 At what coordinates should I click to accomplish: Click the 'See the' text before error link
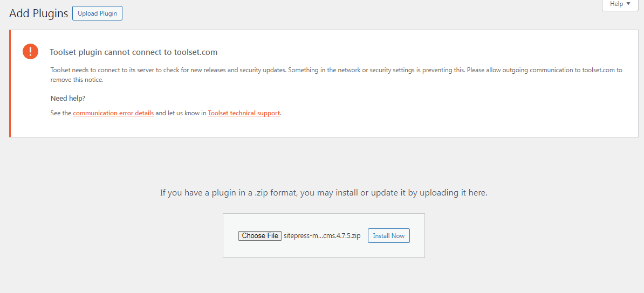(x=61, y=113)
